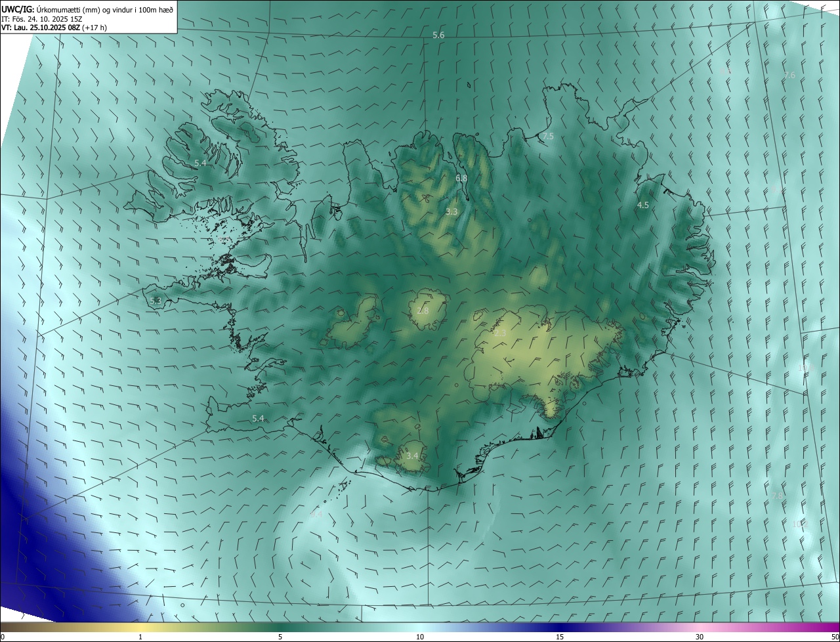Click the 5.4 value on Reykjanes peninsula
840x642 pixels.
258,418
